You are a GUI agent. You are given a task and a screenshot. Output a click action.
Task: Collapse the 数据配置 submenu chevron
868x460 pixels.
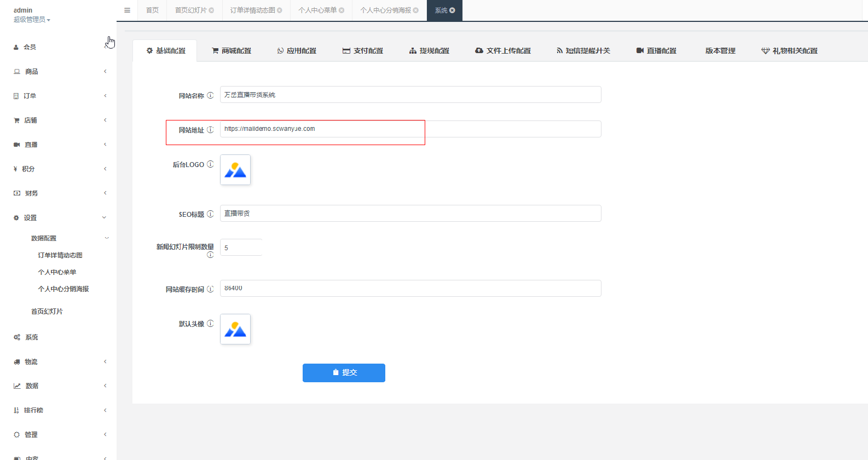pyautogui.click(x=107, y=238)
